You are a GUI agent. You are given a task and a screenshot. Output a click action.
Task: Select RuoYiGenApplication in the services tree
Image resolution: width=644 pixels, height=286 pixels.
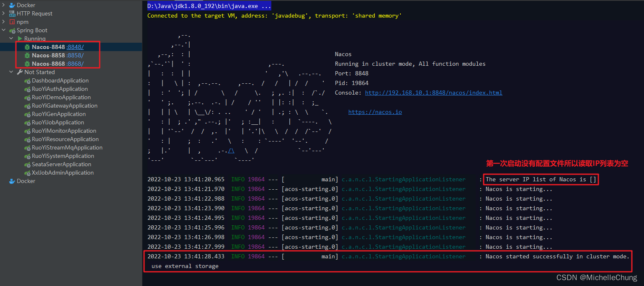[59, 114]
